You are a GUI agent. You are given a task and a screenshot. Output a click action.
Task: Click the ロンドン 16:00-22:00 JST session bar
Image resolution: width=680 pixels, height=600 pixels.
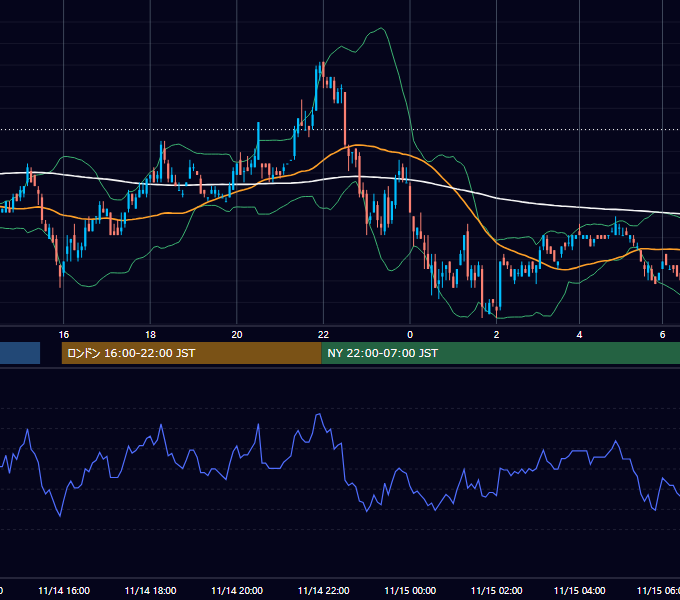point(191,353)
